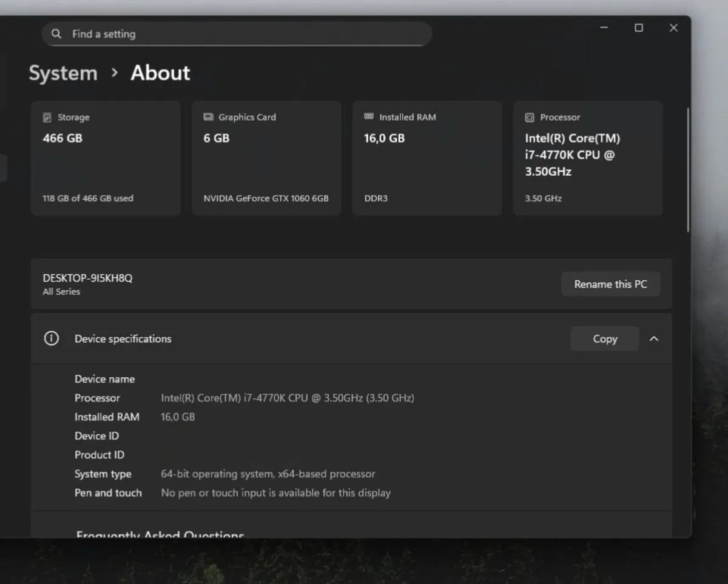The image size is (728, 584).
Task: Focus the Find a setting search field
Action: 243,34
